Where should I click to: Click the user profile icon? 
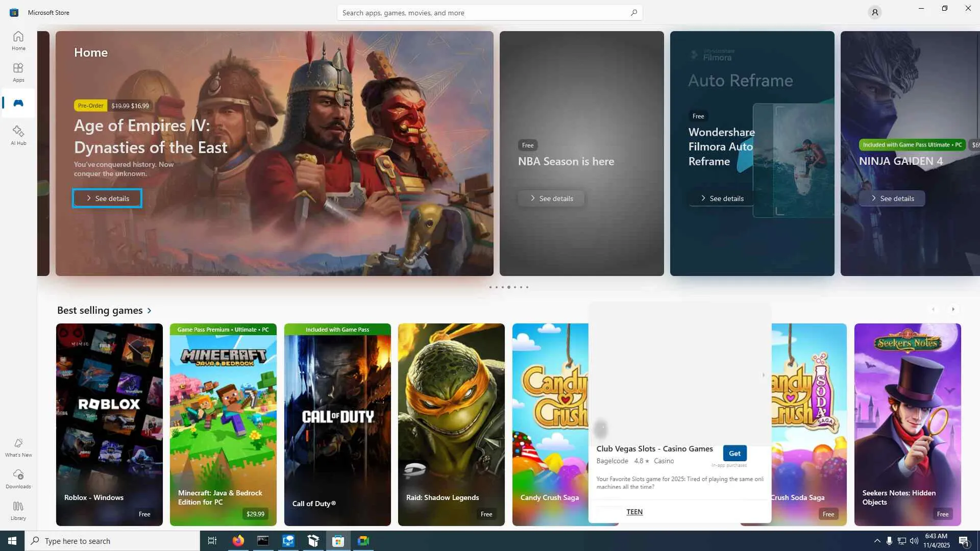coord(874,12)
